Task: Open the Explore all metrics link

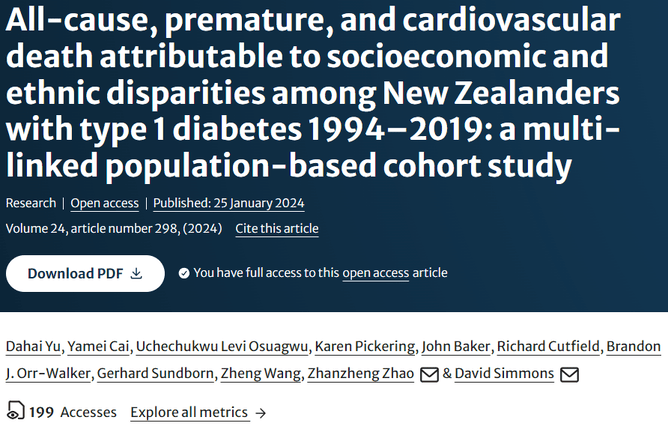Action: coord(190,412)
